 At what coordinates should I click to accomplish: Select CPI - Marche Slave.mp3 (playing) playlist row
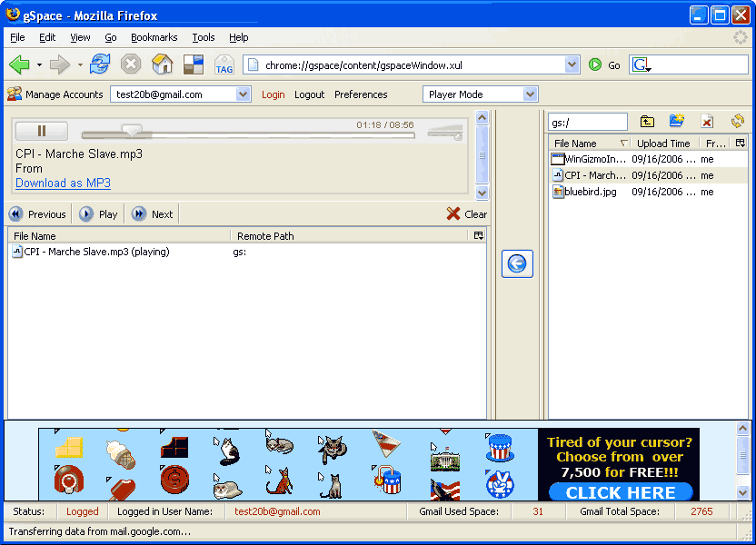pyautogui.click(x=247, y=252)
